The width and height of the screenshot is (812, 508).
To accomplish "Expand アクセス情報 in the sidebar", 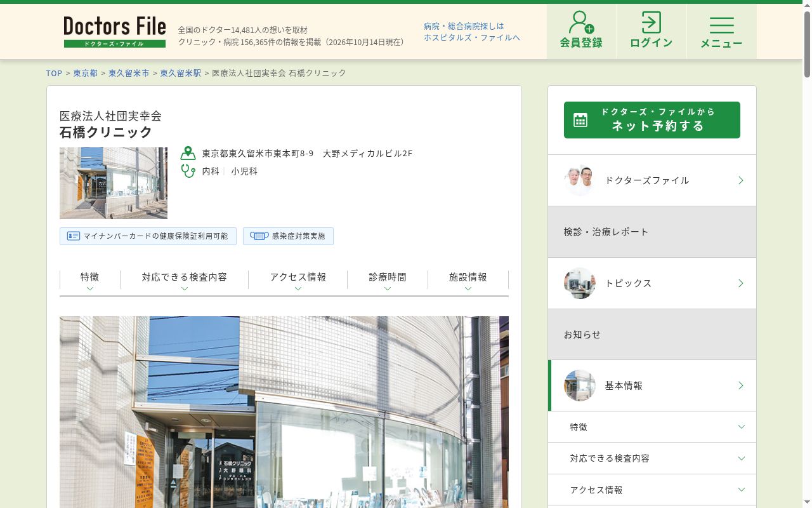I will 652,490.
